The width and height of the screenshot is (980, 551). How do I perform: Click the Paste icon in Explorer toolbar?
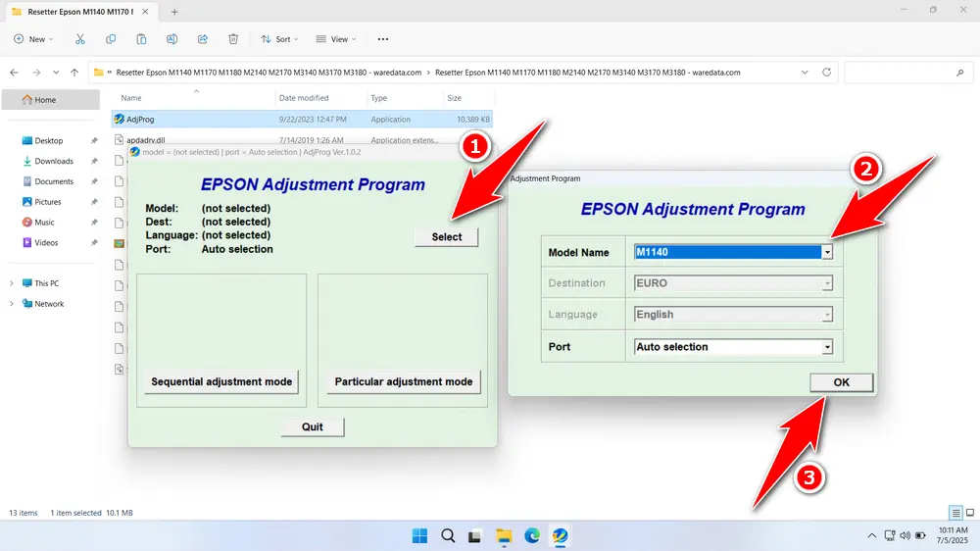[x=141, y=39]
